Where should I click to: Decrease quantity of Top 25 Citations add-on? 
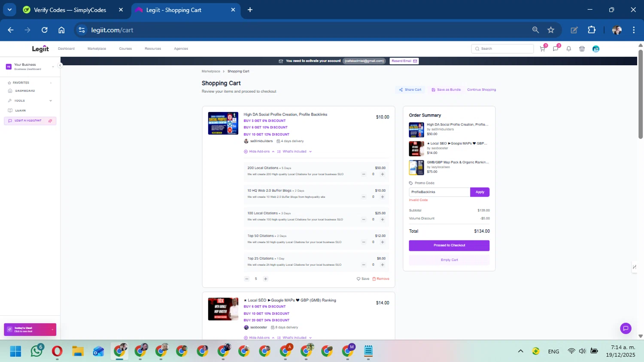tap(364, 265)
